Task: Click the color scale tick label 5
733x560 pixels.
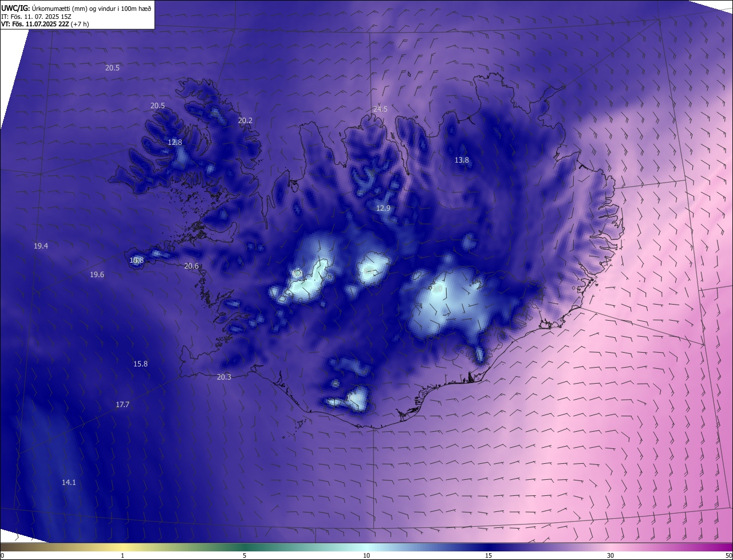Action: (x=245, y=555)
